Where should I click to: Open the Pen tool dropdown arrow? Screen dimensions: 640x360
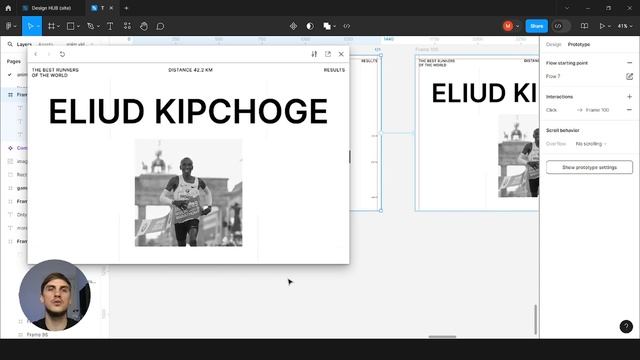pos(98,27)
